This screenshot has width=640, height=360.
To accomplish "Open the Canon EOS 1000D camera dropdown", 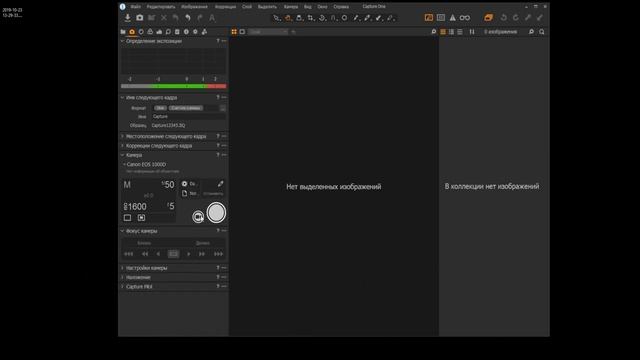I will click(x=145, y=164).
